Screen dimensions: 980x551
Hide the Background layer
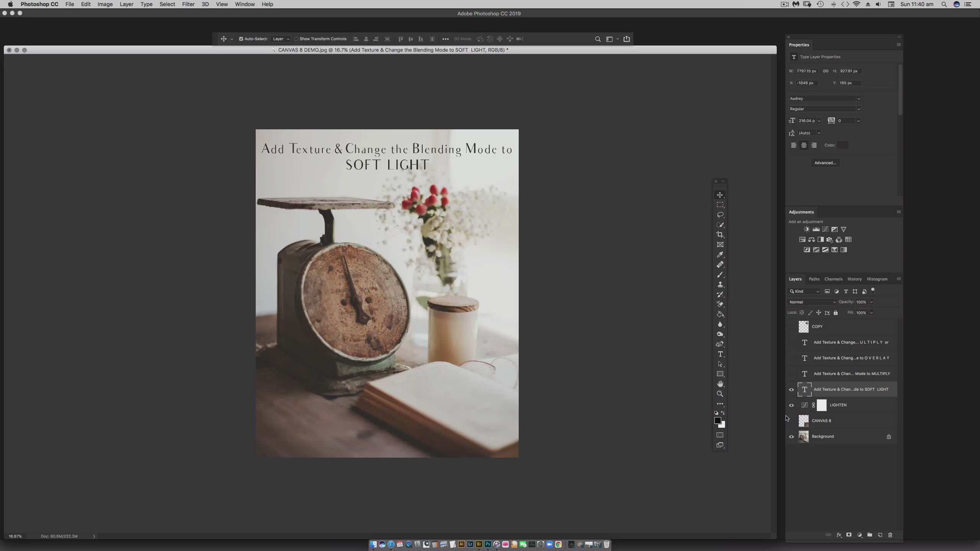coord(791,437)
